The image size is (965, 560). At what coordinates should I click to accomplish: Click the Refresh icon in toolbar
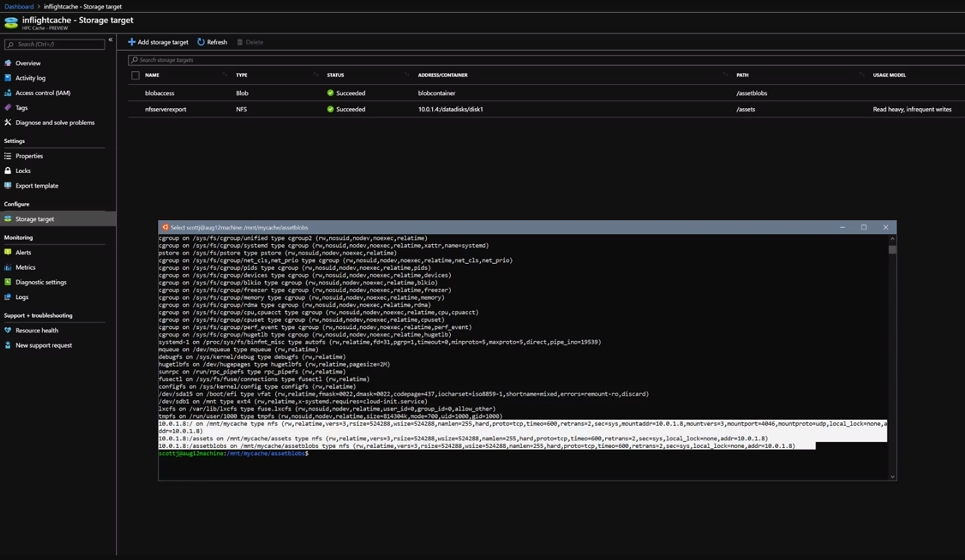point(201,42)
